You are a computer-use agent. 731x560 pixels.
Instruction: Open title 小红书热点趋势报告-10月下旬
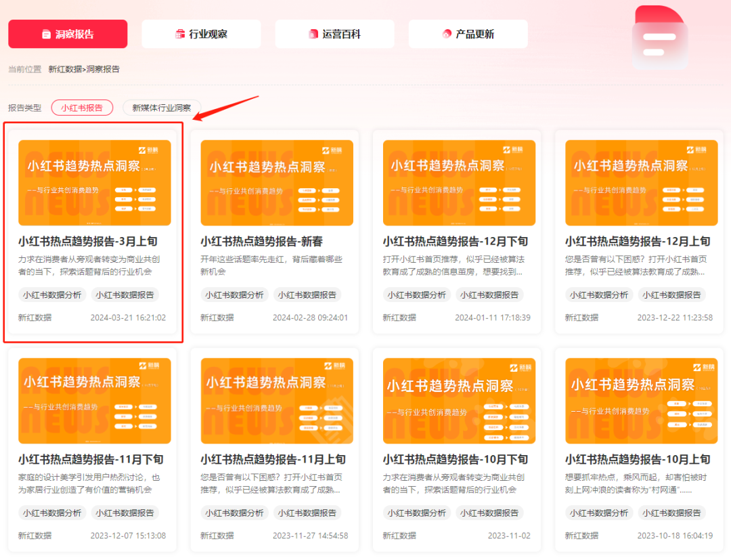click(456, 460)
